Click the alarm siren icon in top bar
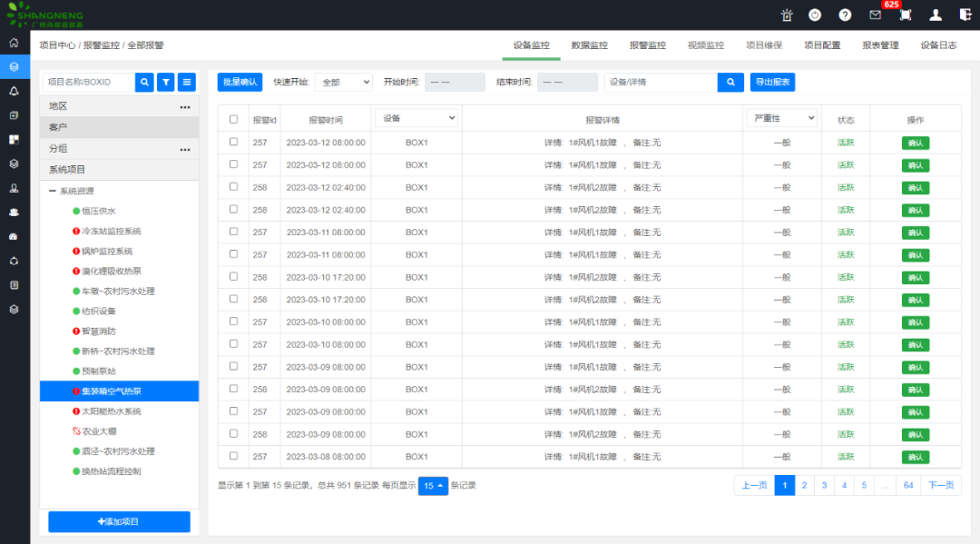980x544 pixels. coord(787,15)
